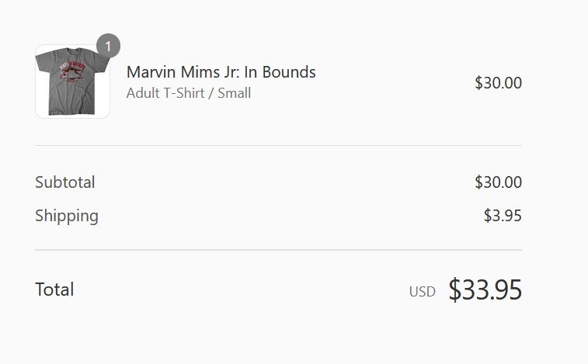Viewport: 588px width, 364px height.
Task: Select the "Adult T-Shirt" variant text
Action: point(166,93)
